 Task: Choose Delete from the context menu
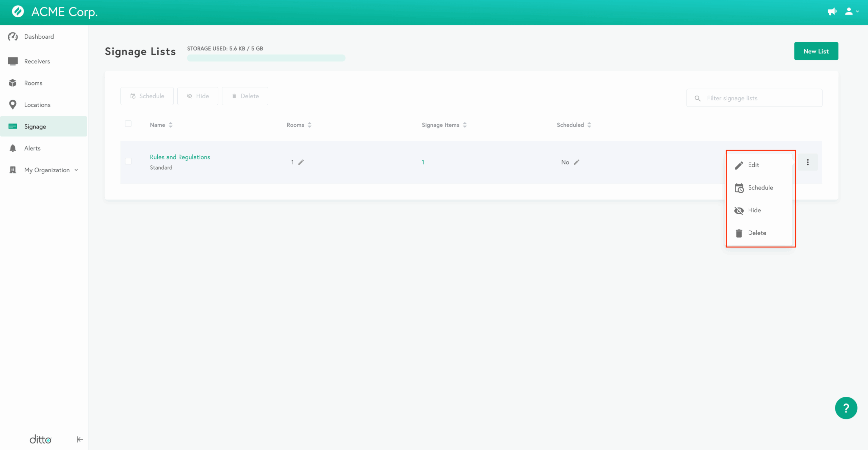[757, 233]
